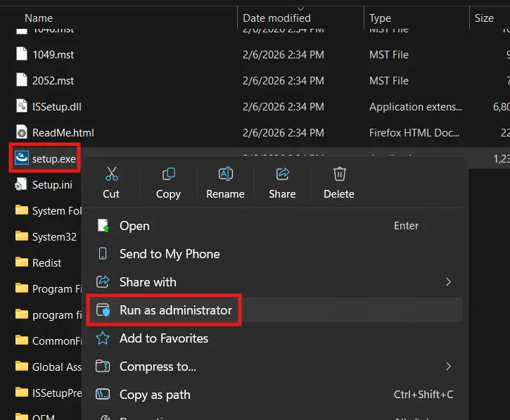Click the Rename icon in context menu
Screen dimensions: 510x420
click(225, 174)
